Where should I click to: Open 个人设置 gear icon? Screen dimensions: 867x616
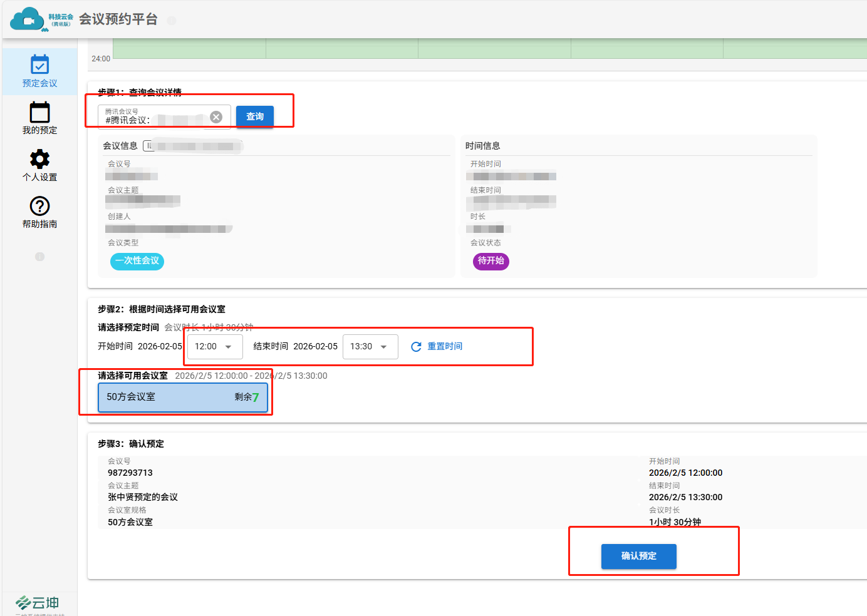tap(39, 160)
